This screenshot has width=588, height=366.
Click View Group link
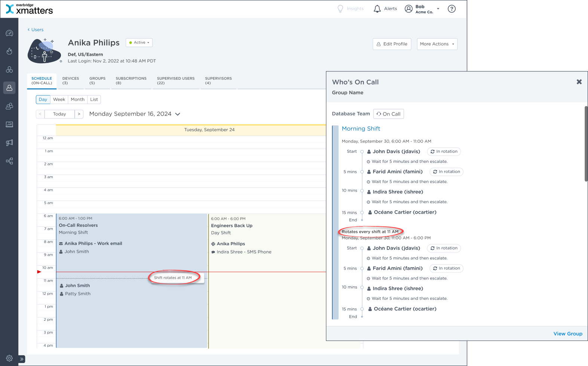pyautogui.click(x=568, y=334)
